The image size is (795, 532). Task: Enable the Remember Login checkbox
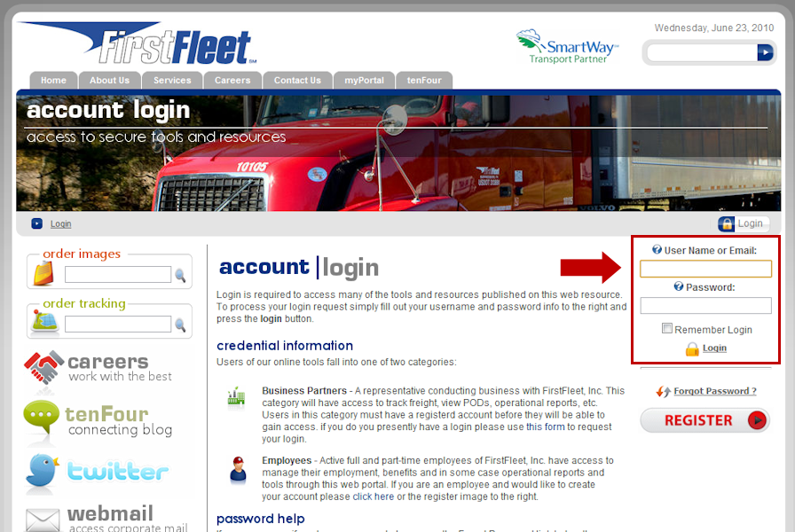pos(666,328)
